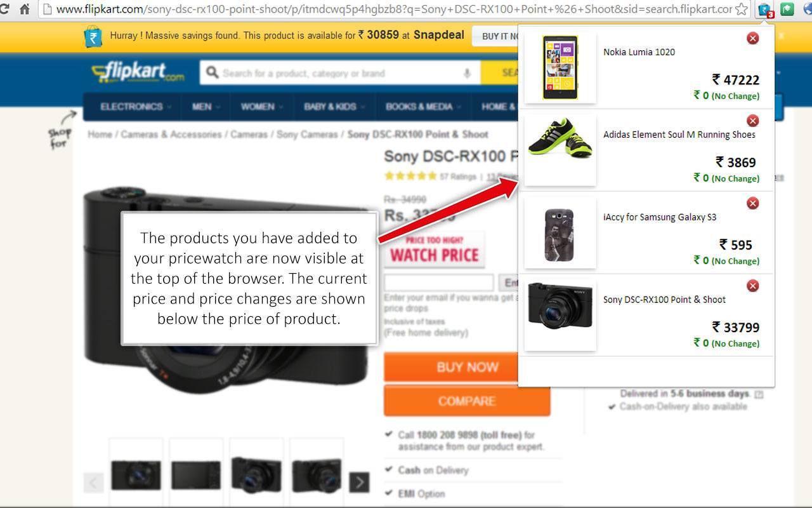The height and width of the screenshot is (508, 812).
Task: Remove Adidas running shoes from pricewatch
Action: [x=752, y=121]
